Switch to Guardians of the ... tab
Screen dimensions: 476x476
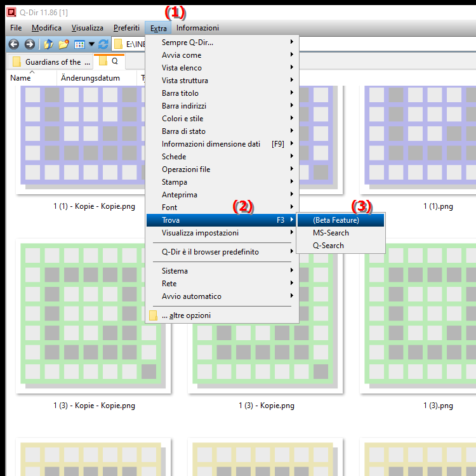coord(50,62)
